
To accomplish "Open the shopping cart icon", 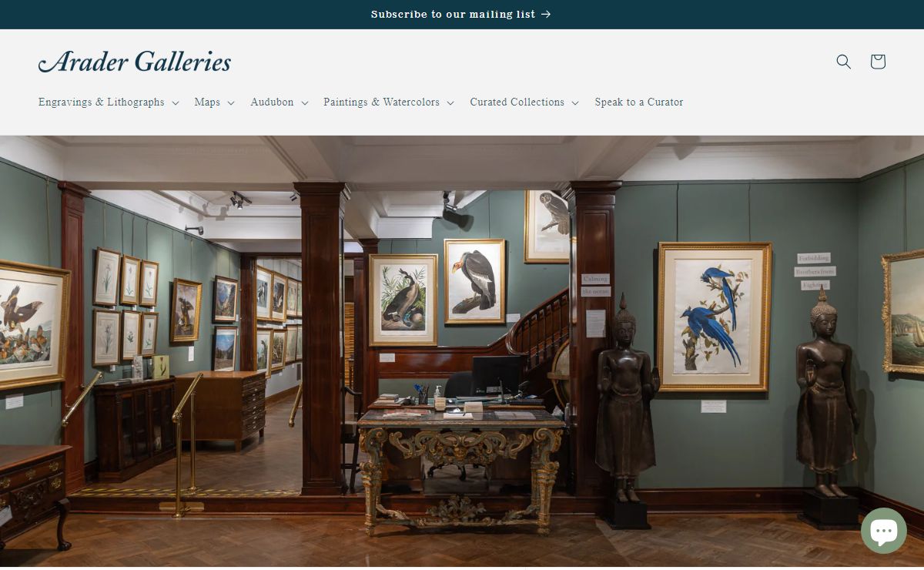I will (x=878, y=62).
